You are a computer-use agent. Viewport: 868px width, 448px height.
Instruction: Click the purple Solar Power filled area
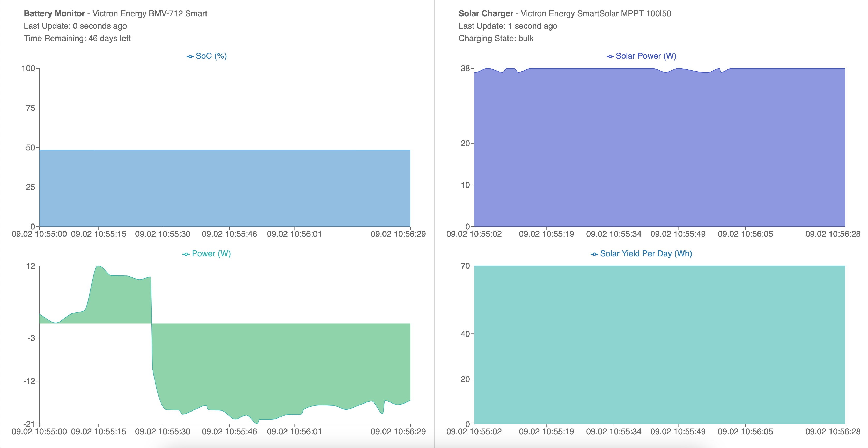(659, 148)
